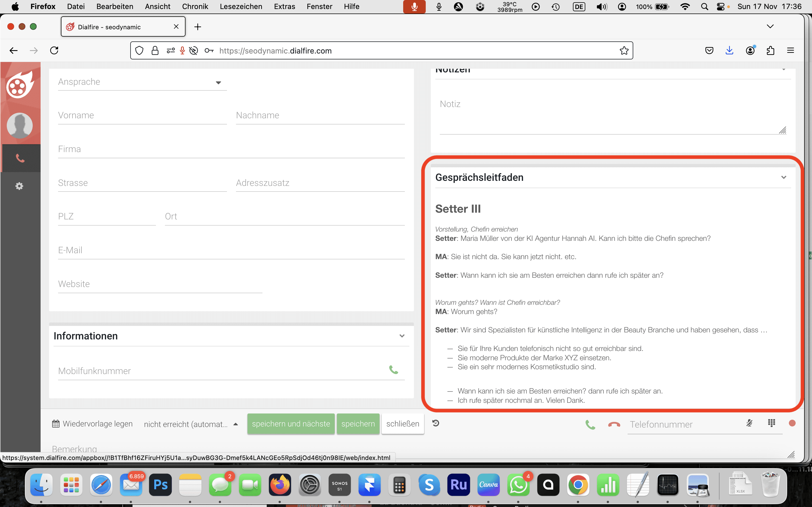Screen dimensions: 812x507
Task: Click the schließen button
Action: pos(403,424)
